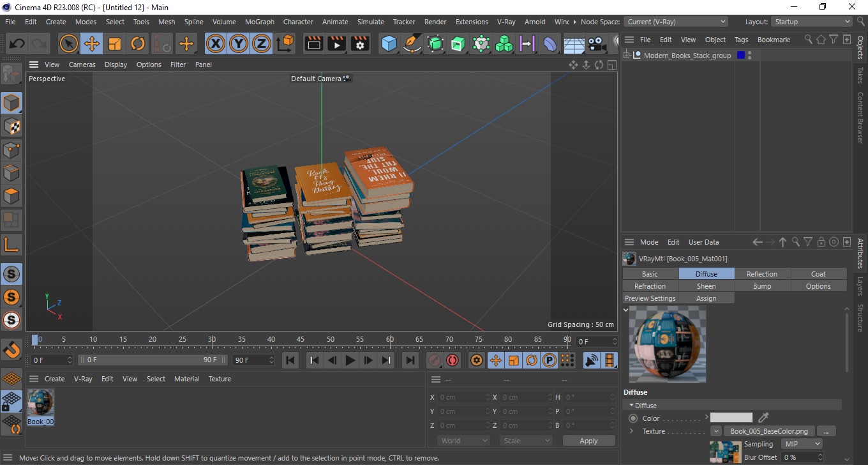Click Render View clapperboard icon
Viewport: 868px width, 465px height.
coord(314,44)
